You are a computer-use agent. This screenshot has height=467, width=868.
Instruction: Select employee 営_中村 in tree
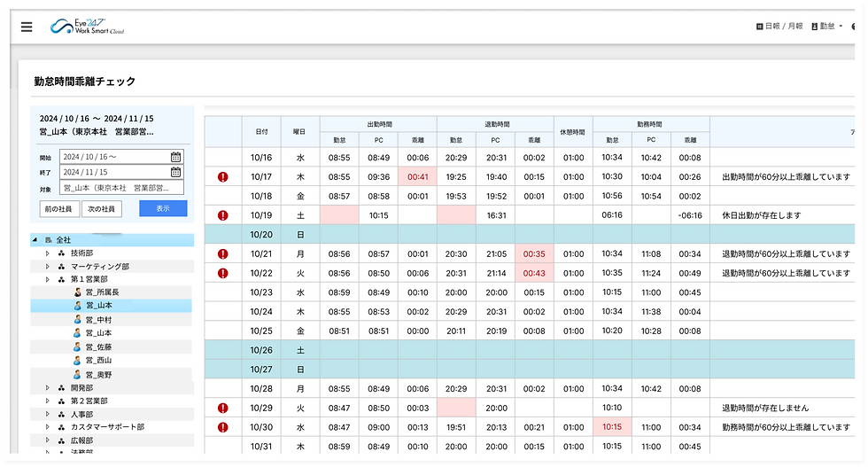click(98, 320)
